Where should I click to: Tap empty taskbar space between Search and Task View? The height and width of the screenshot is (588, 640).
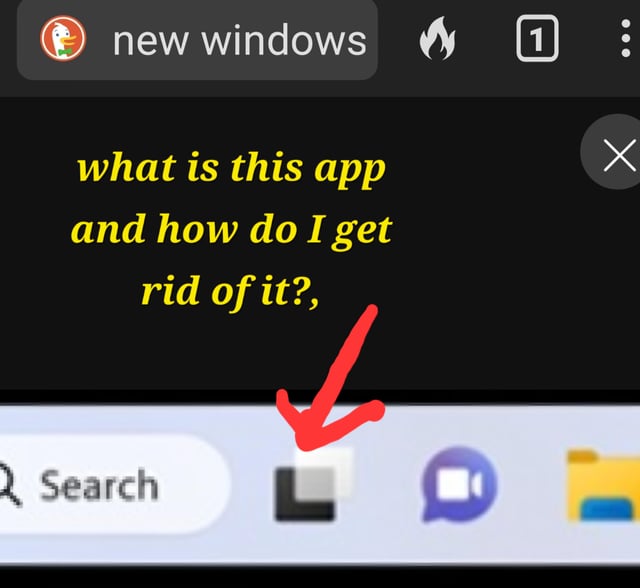pyautogui.click(x=251, y=485)
